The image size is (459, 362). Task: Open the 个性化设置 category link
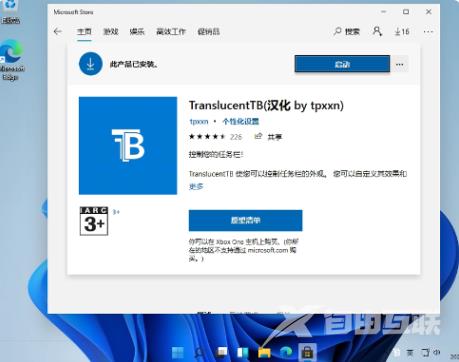(240, 121)
